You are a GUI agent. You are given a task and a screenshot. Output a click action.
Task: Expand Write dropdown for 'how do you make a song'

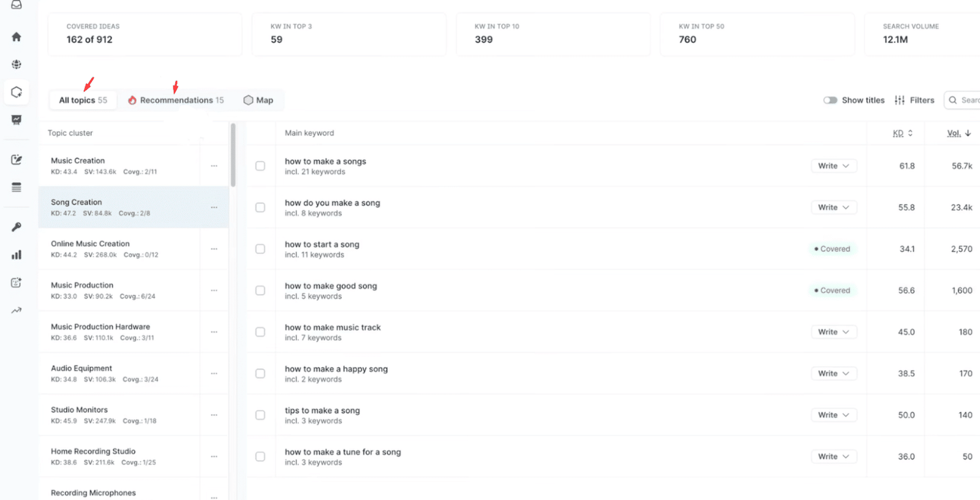tap(834, 208)
